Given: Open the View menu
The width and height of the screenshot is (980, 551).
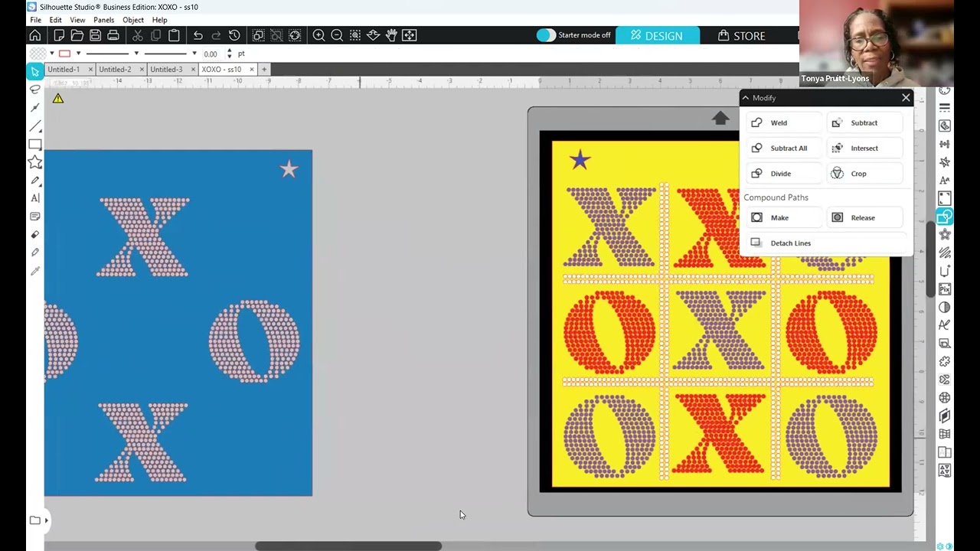Looking at the screenshot, I should (77, 20).
